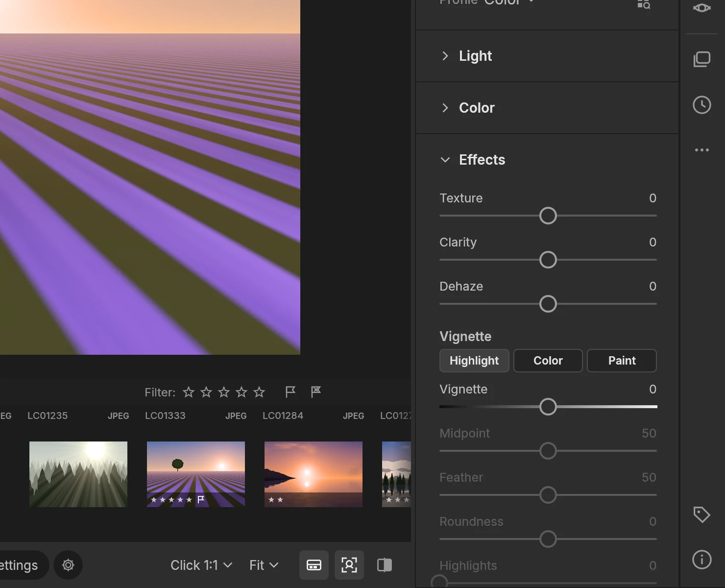The image size is (725, 588).
Task: Click the Midpoint slider handle
Action: [548, 451]
